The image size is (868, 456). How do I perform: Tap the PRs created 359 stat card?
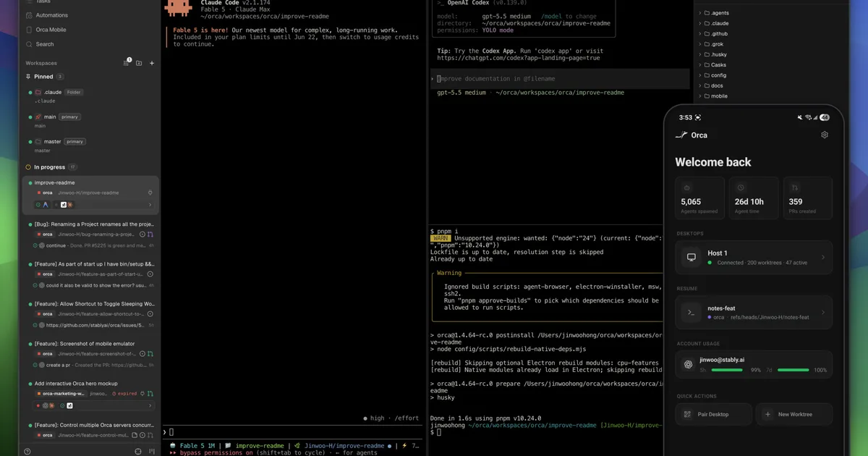coord(807,198)
